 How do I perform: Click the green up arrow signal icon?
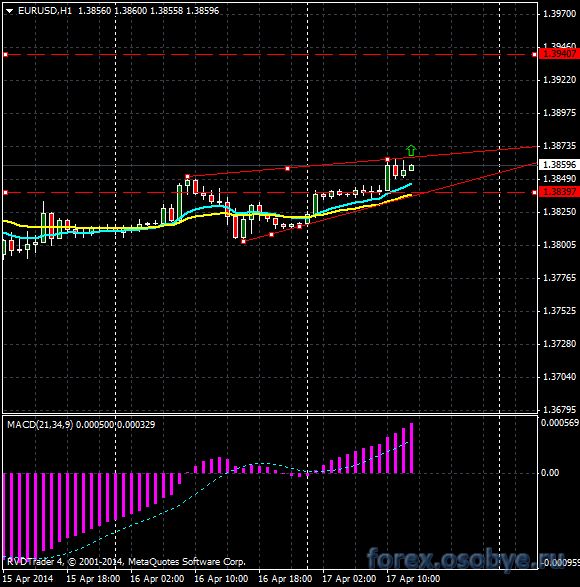click(411, 150)
